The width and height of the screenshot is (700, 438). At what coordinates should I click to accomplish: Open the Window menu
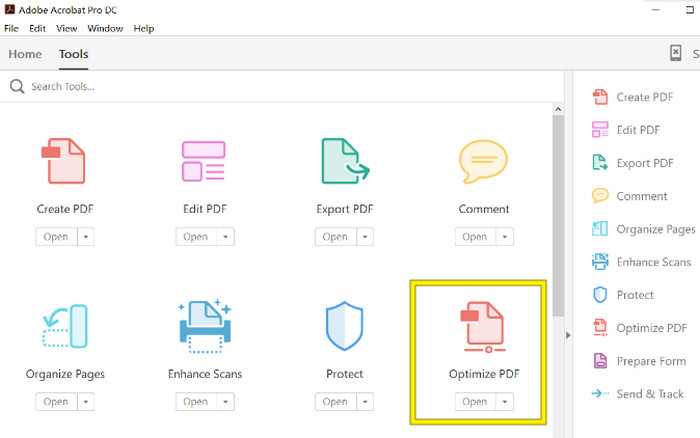[x=105, y=29]
